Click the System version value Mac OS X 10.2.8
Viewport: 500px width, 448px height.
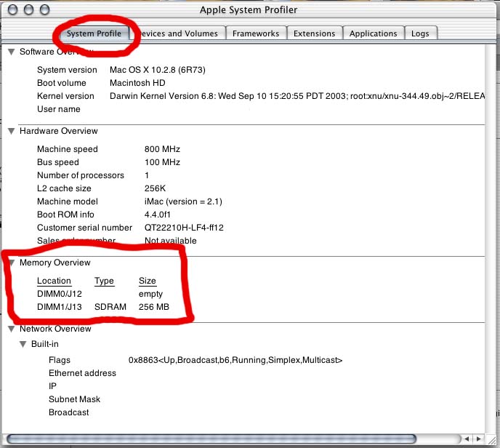158,70
